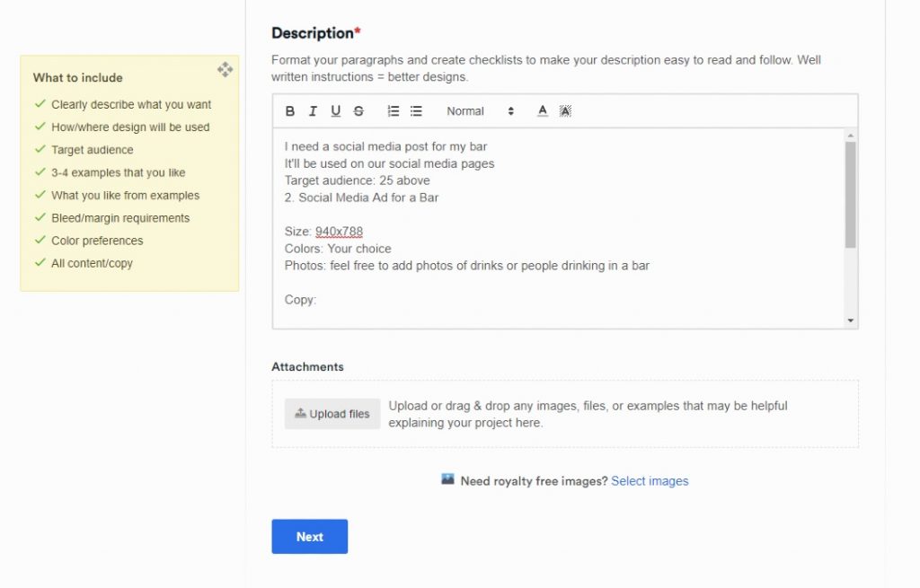Open the text background highlight picker
The width and height of the screenshot is (920, 588).
click(x=565, y=111)
